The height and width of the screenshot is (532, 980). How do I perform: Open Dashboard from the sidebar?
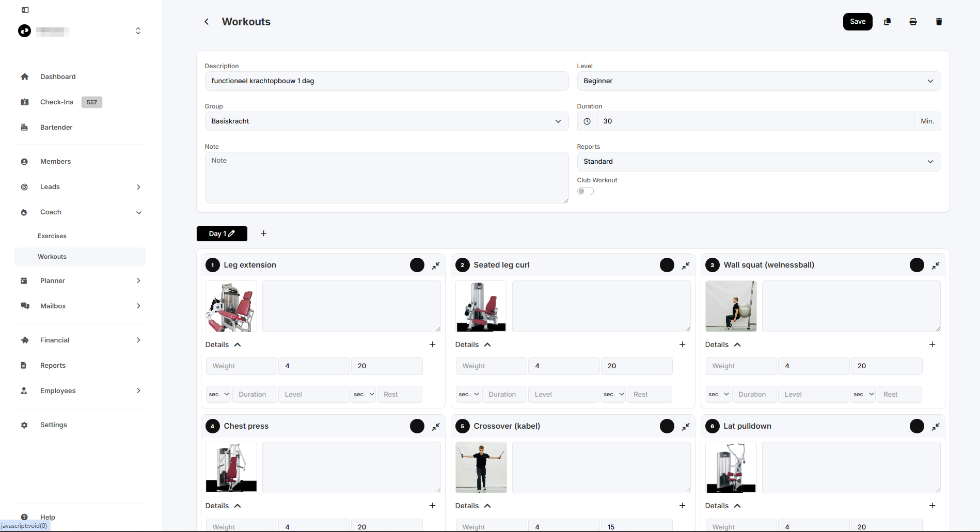(58, 76)
